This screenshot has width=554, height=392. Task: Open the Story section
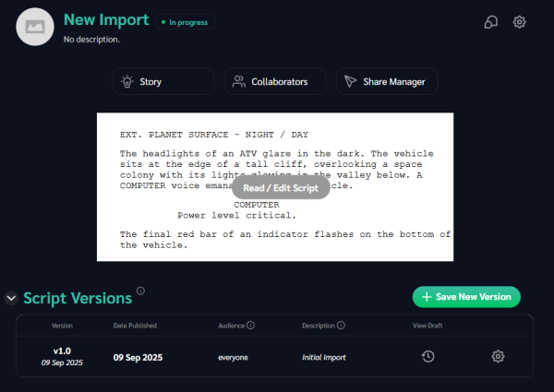[163, 81]
